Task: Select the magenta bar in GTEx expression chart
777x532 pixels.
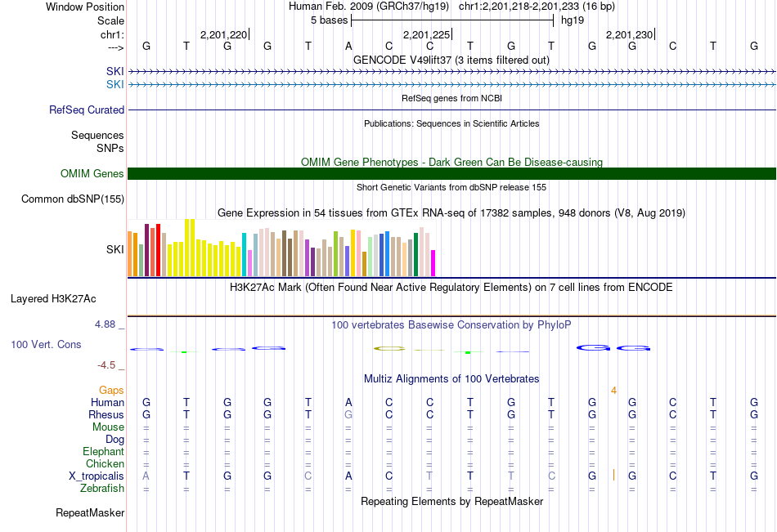Action: coord(433,263)
